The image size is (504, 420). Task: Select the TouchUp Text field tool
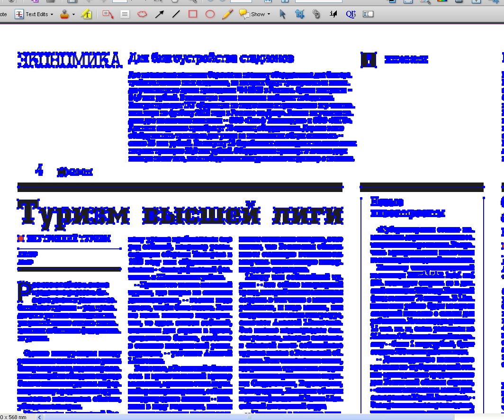368,14
